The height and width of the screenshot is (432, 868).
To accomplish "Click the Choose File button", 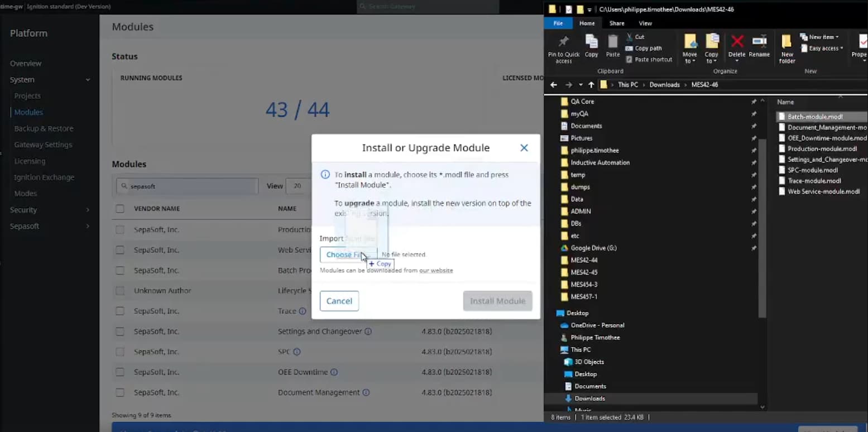I will (348, 255).
